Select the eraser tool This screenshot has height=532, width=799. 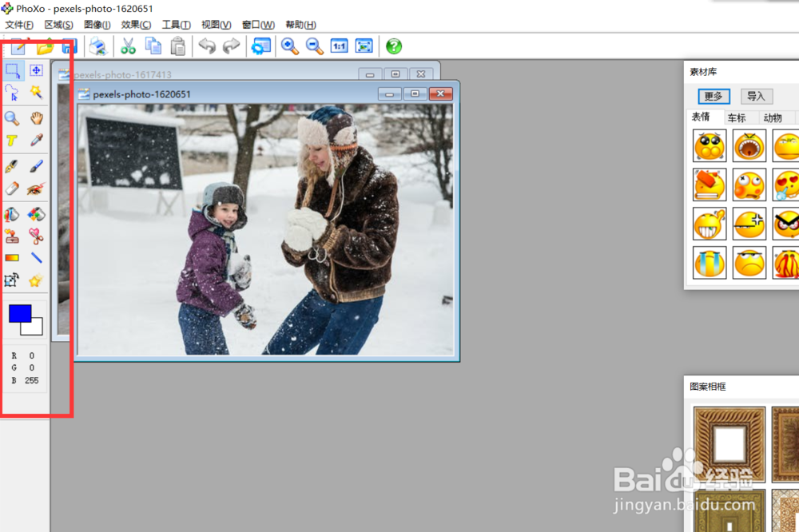coord(12,189)
